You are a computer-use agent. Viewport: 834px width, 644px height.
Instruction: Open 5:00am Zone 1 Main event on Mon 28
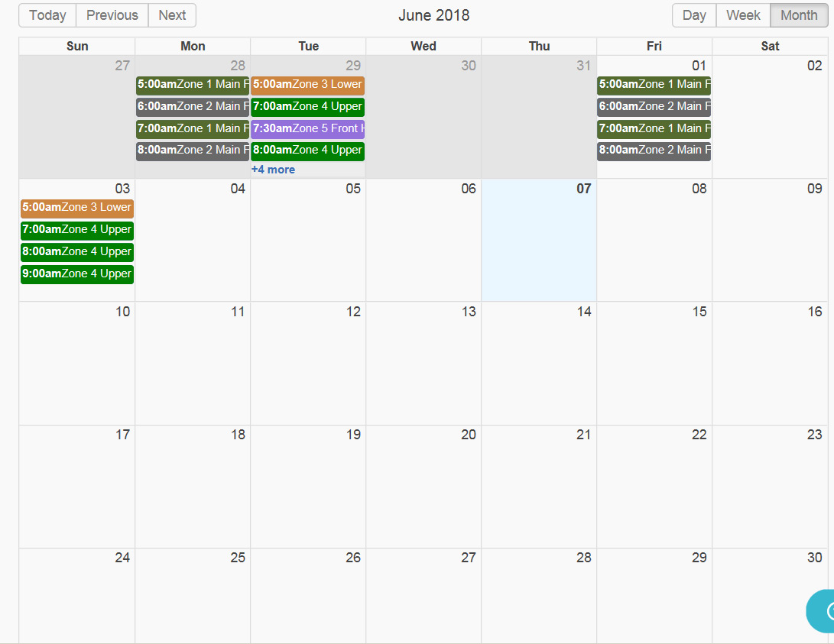point(193,85)
